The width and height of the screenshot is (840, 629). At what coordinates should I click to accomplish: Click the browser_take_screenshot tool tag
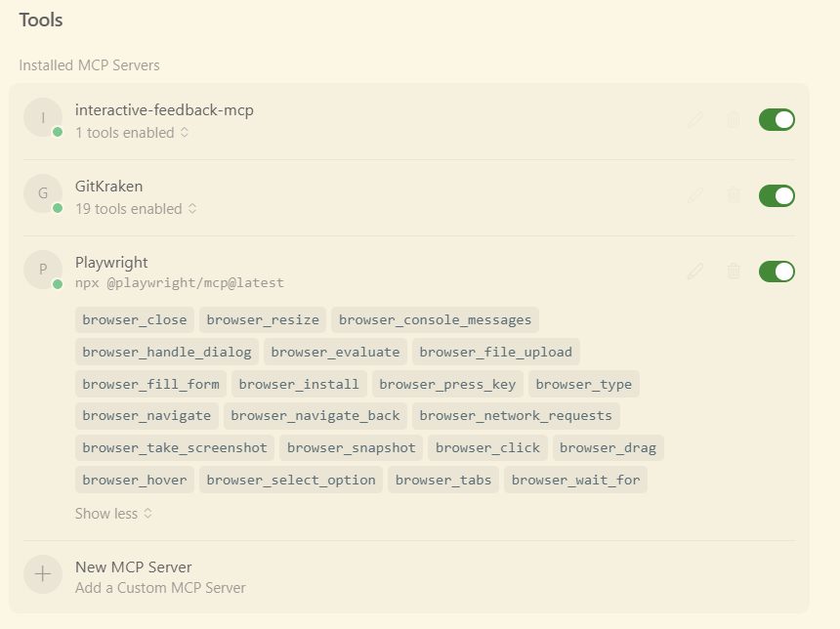175,448
